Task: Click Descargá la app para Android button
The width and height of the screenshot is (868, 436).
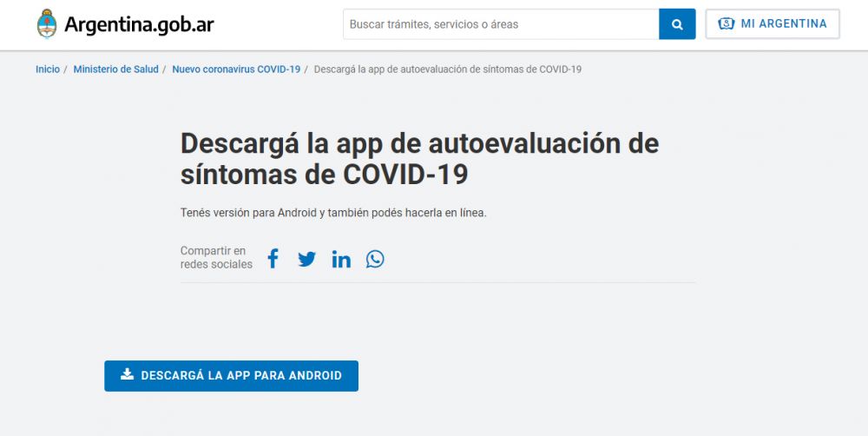Action: [x=232, y=375]
